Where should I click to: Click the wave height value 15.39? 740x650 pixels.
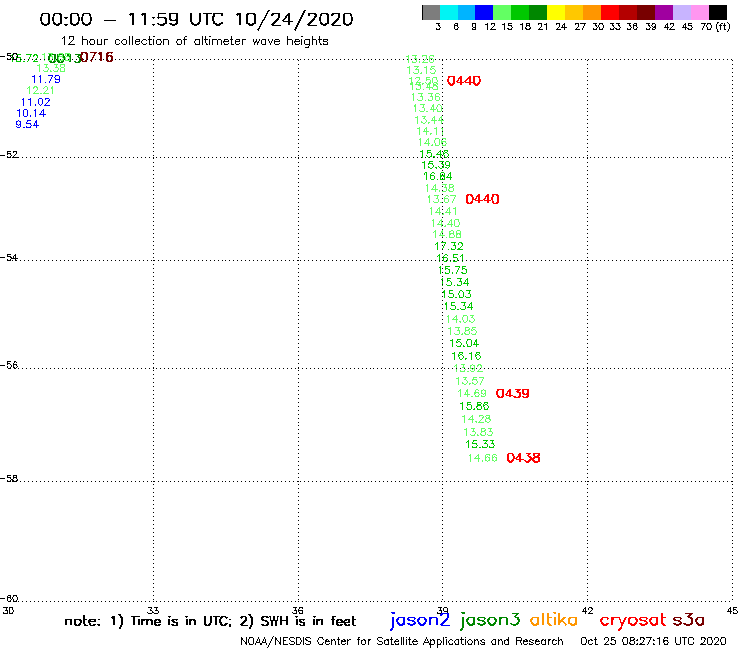click(436, 165)
